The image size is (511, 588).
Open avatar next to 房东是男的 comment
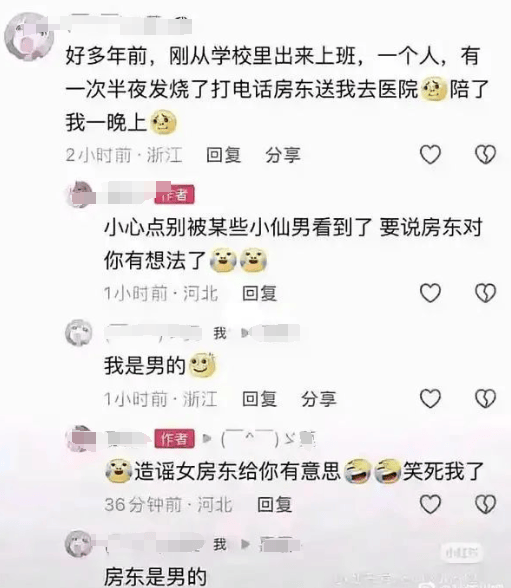point(79,544)
